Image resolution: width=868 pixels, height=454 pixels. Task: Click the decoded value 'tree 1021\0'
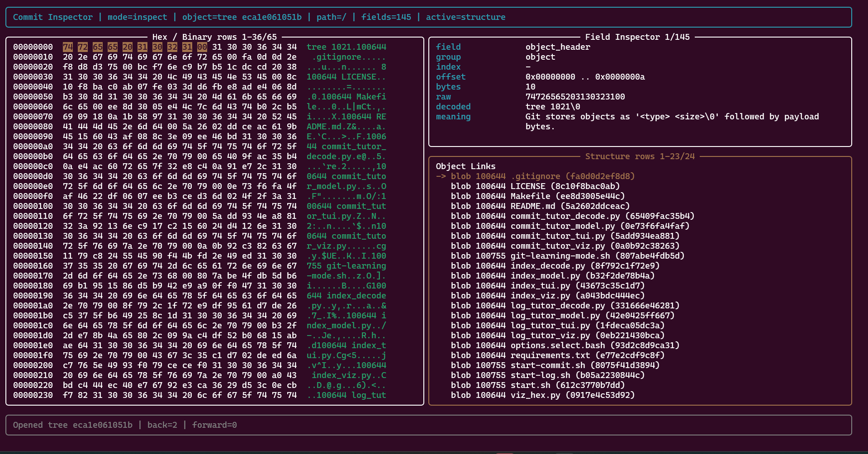tap(553, 107)
